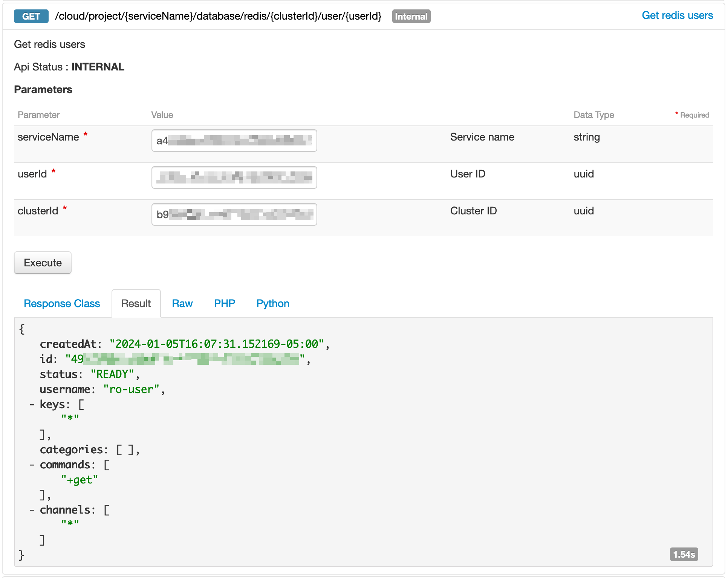Open the Get redis users link
728x578 pixels.
click(x=677, y=15)
